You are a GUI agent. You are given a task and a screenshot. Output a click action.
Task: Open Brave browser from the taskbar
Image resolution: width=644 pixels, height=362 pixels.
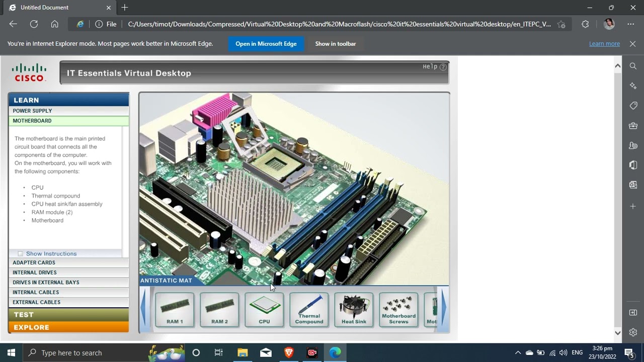click(x=289, y=352)
